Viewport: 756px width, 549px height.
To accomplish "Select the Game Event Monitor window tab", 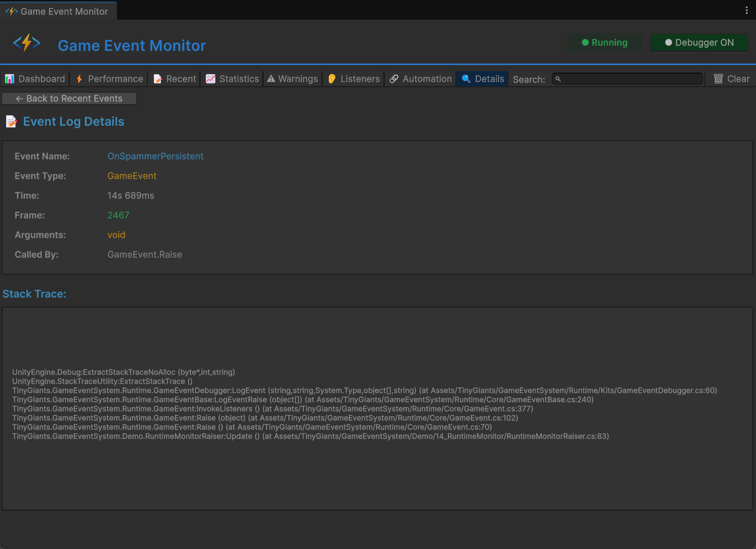I will [58, 11].
